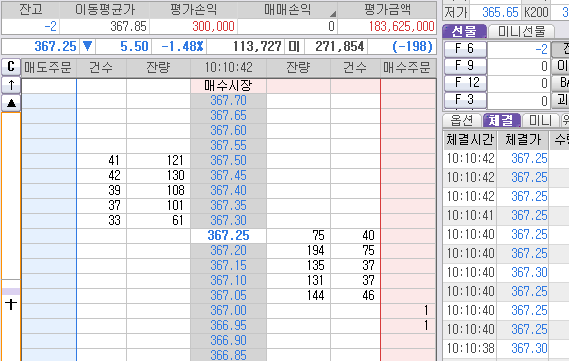
Task: Click the open interest 271,854
Action: click(x=339, y=46)
